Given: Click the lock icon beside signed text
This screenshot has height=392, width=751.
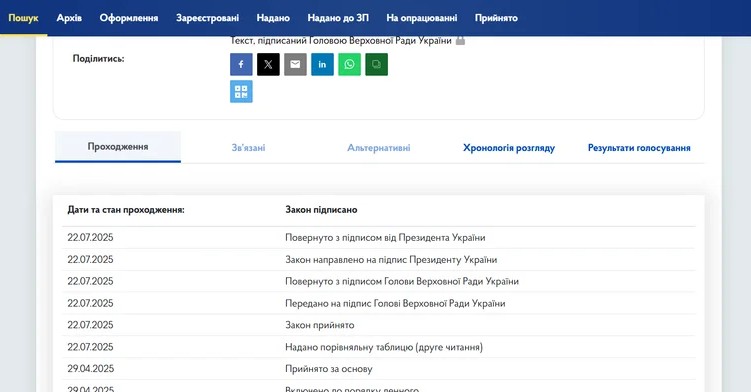Looking at the screenshot, I should coord(460,40).
